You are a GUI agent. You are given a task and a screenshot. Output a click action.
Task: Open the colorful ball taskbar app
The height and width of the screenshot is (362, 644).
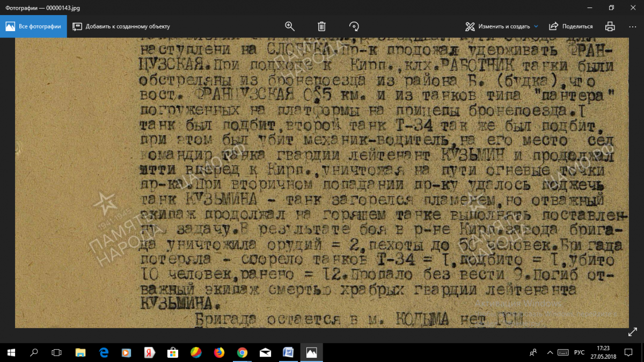[196, 352]
